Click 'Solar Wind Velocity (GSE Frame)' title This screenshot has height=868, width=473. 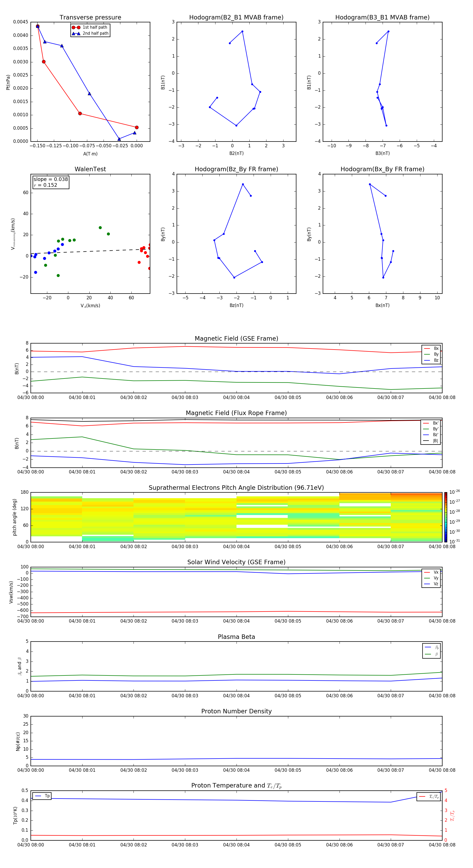point(236,562)
